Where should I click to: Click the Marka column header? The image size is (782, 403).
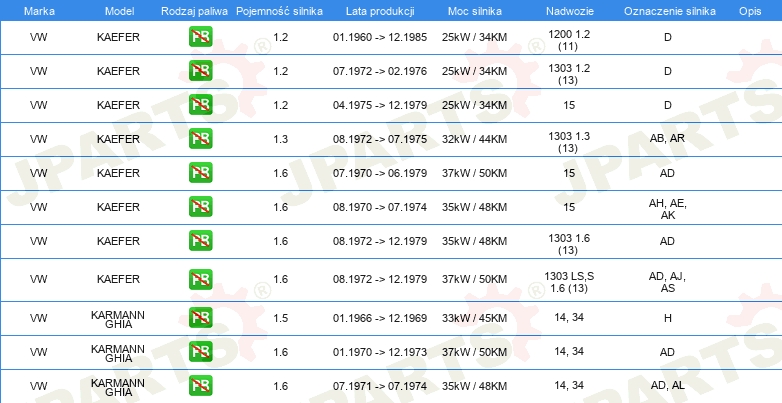39,11
